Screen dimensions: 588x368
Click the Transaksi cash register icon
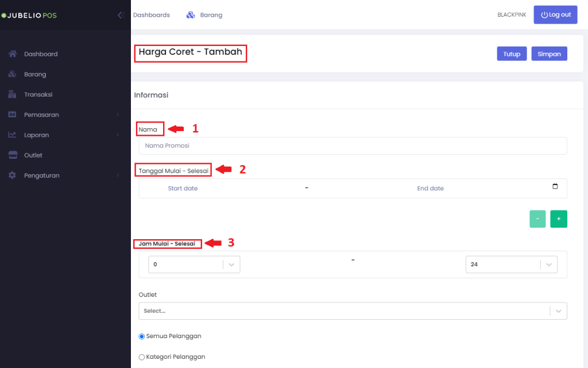click(13, 94)
